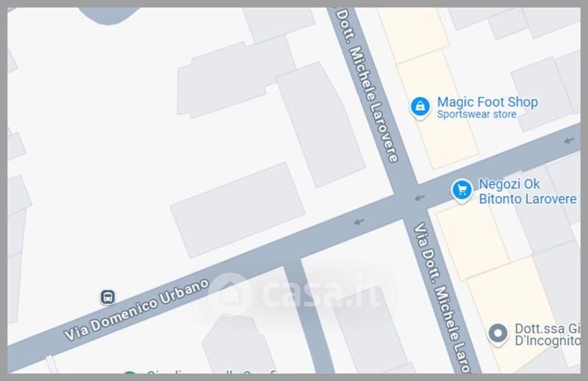The image size is (588, 381).
Task: Click the Magic Foot Shop shopping bag pin
Action: pos(420,107)
